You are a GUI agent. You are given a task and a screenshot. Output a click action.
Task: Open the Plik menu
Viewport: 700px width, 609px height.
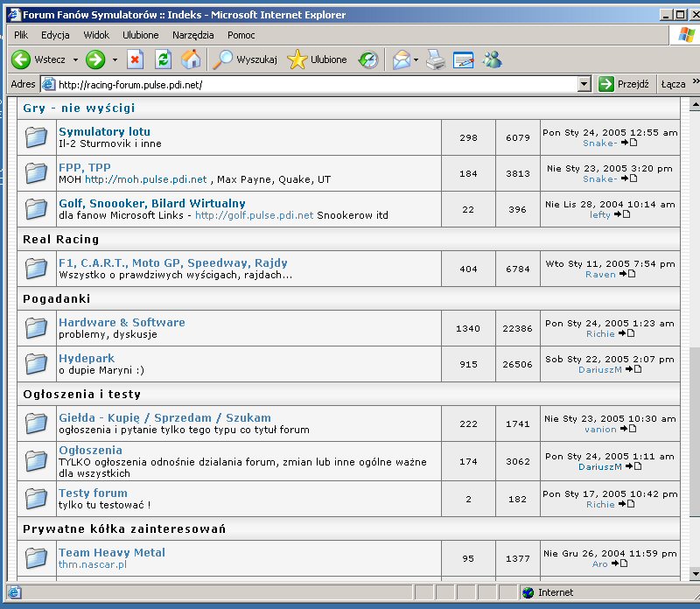pyautogui.click(x=21, y=35)
